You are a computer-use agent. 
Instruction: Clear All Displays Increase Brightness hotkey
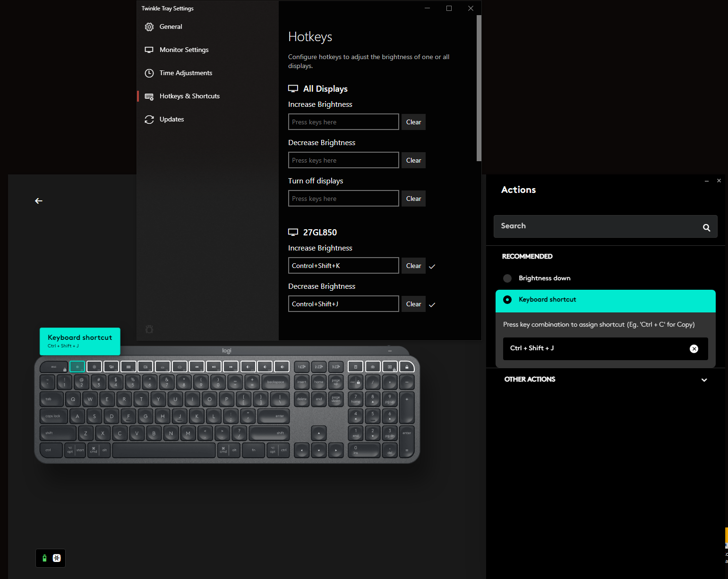point(413,122)
